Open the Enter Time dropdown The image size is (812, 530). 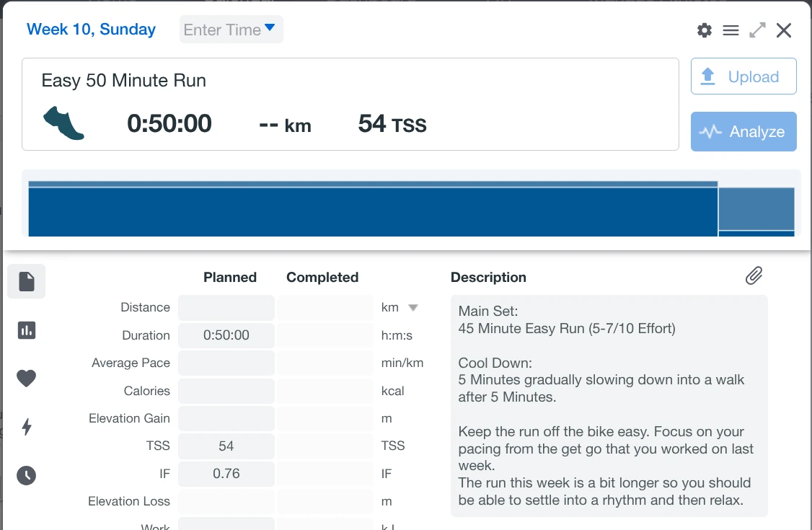click(x=231, y=30)
